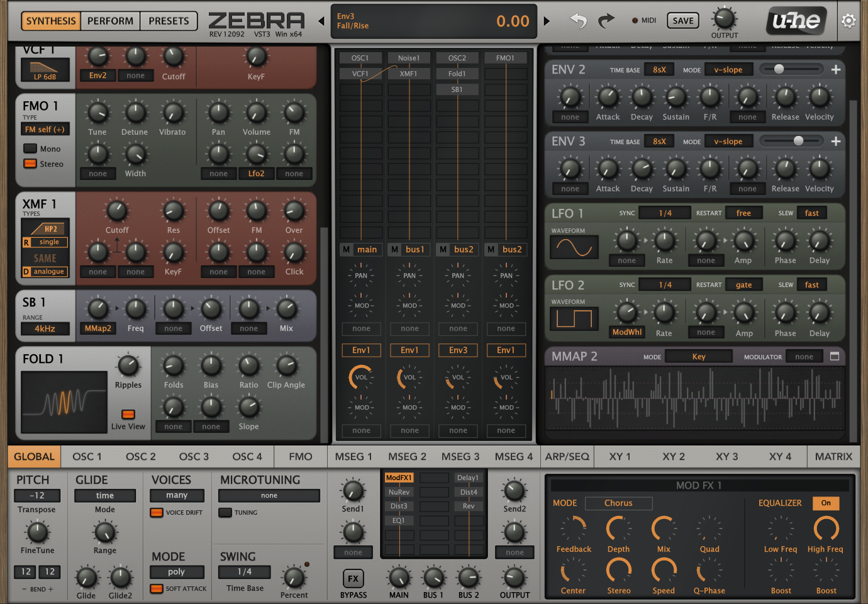Open voices many dropdown
The height and width of the screenshot is (604, 868).
(177, 496)
